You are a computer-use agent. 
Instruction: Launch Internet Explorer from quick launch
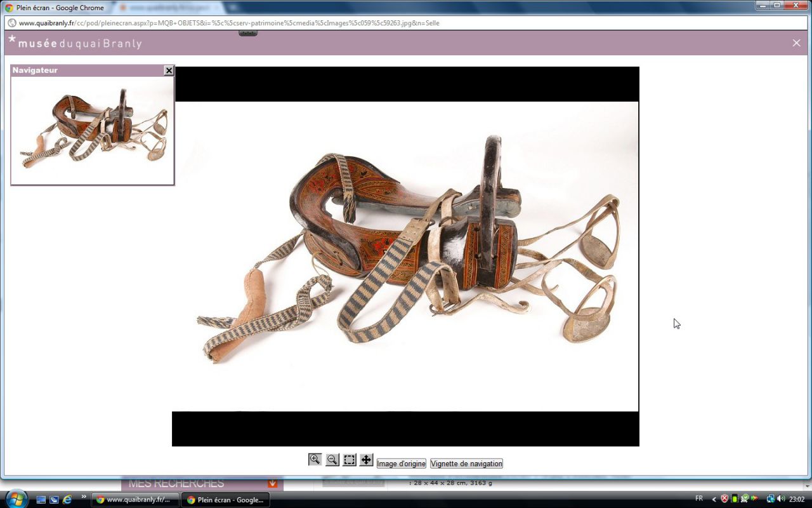point(67,500)
